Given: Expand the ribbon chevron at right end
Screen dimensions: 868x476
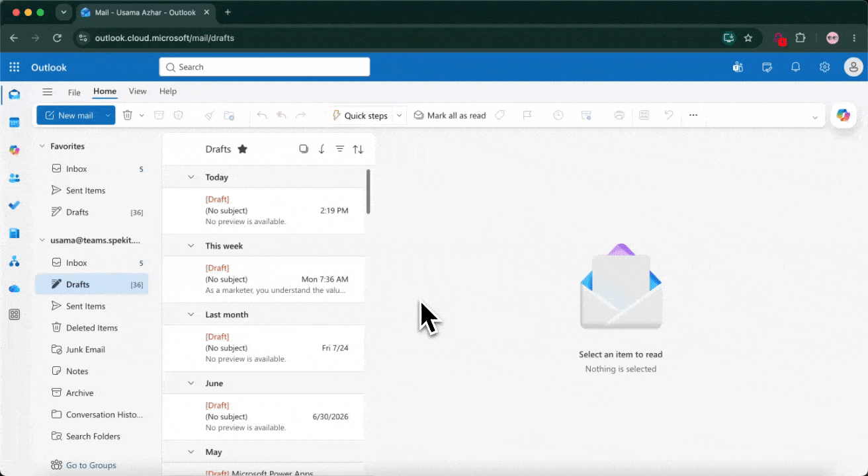Looking at the screenshot, I should [x=814, y=117].
